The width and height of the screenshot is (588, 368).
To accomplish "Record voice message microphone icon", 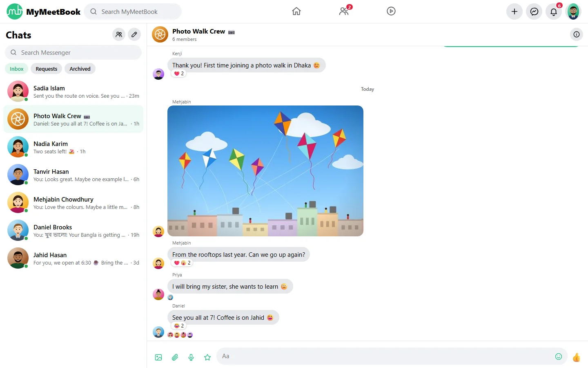I will 191,357.
